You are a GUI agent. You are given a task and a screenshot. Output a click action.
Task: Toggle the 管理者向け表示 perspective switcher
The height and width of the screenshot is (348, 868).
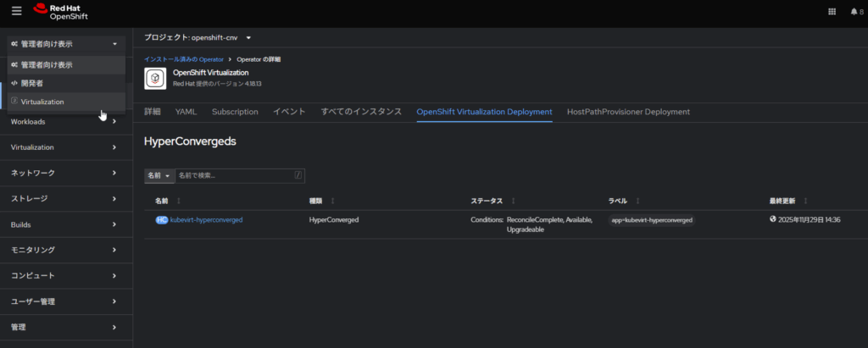point(66,44)
